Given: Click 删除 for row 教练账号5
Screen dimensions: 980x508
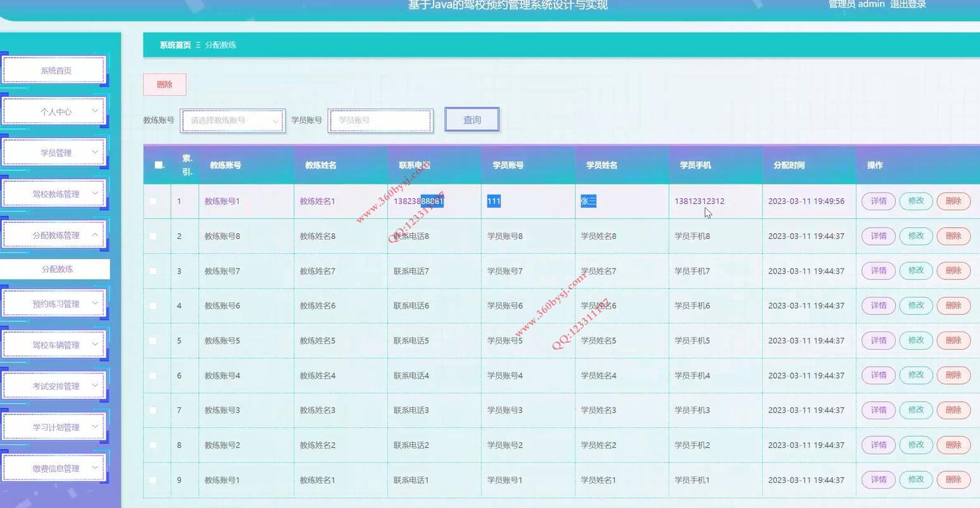Looking at the screenshot, I should pyautogui.click(x=953, y=341).
